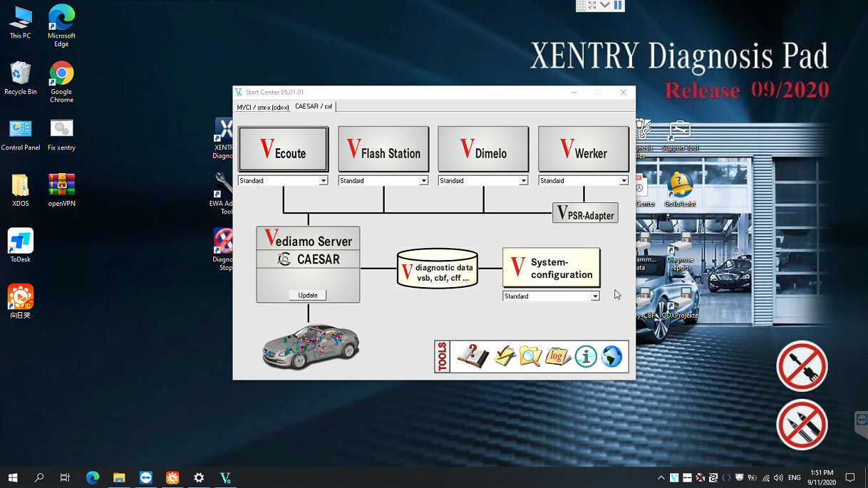868x488 pixels.
Task: Click no-pen round desktop gadget
Action: (802, 425)
